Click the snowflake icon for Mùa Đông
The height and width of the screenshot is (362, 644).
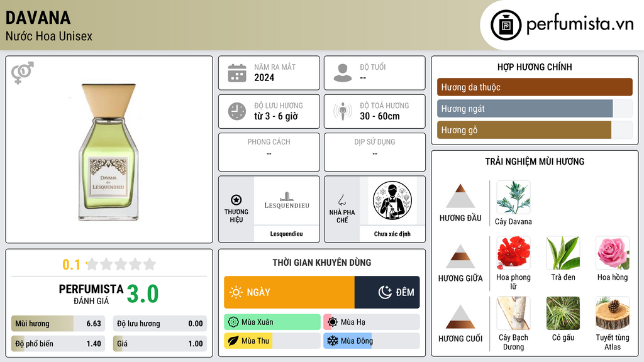click(x=333, y=341)
